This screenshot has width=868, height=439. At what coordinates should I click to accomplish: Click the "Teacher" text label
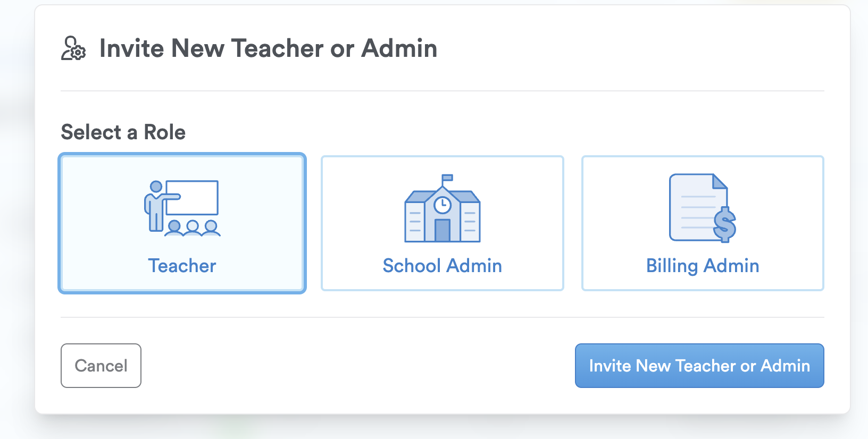pyautogui.click(x=182, y=266)
